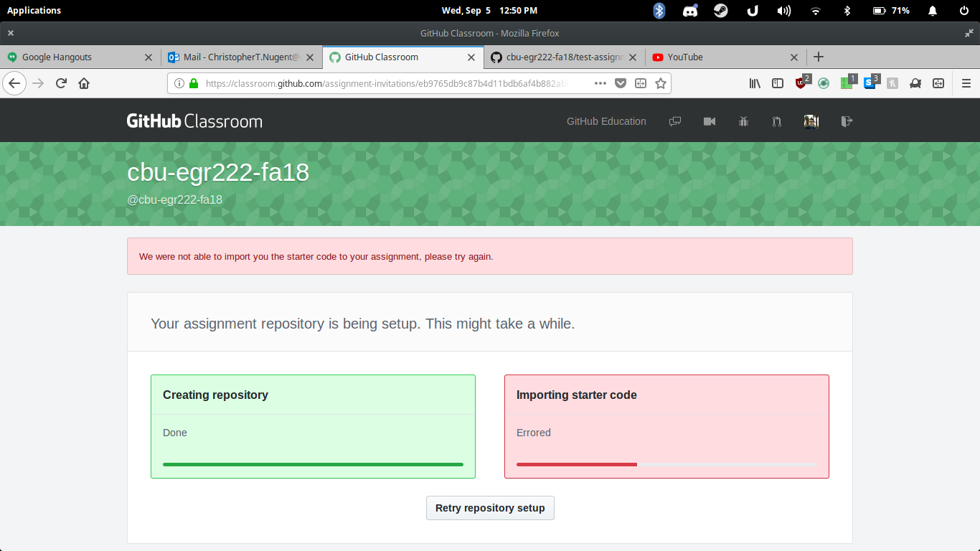
Task: Open the page actions overflow menu
Action: coord(600,83)
